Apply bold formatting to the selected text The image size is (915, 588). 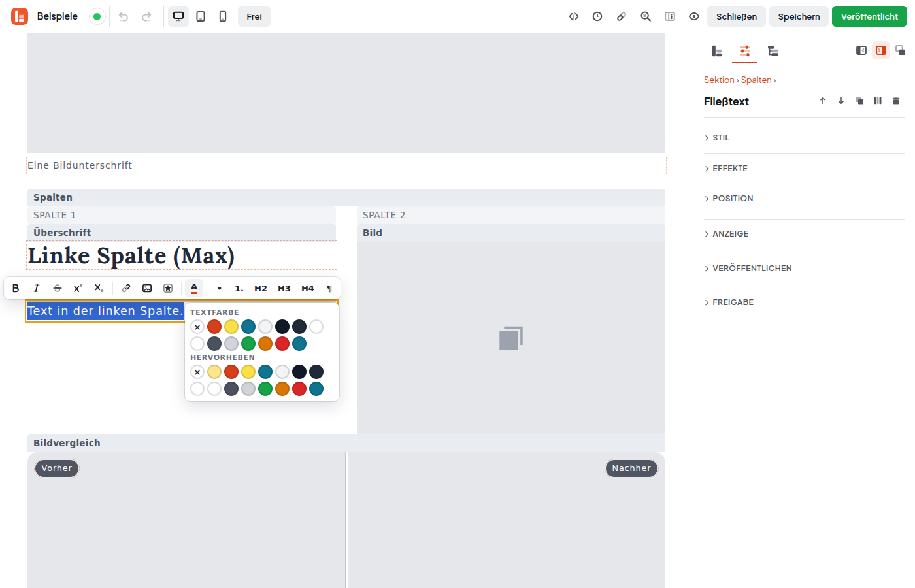(x=16, y=288)
